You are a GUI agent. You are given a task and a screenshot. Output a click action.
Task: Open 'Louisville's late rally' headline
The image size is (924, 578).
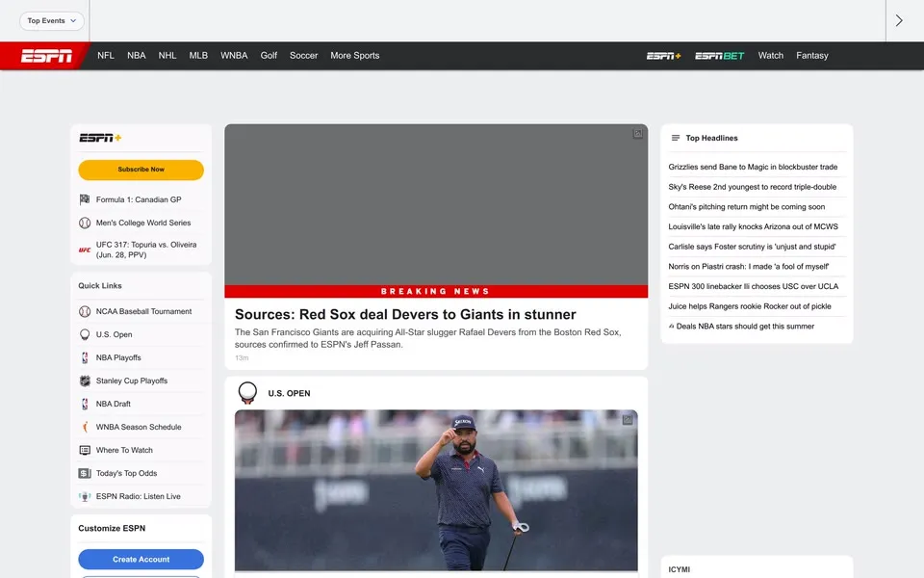[x=753, y=226]
